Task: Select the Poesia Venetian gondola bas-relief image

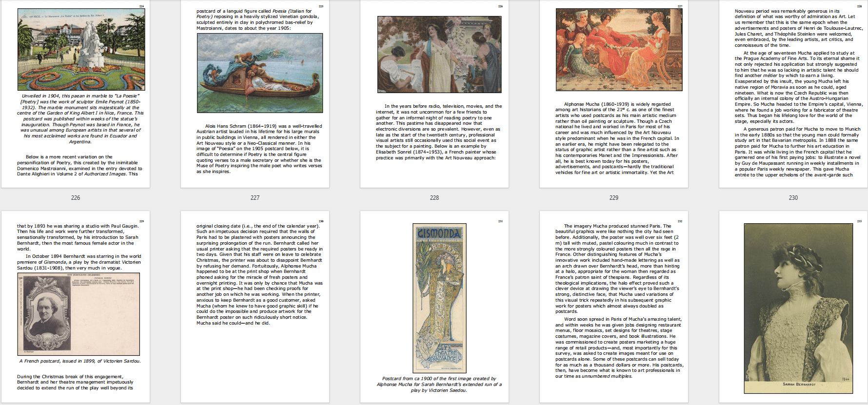Action: 260,73
